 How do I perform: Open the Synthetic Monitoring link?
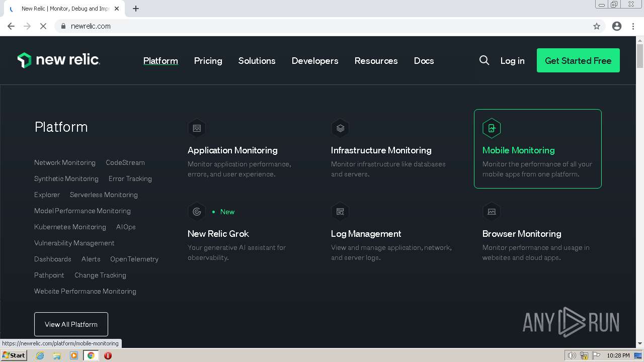tap(66, 178)
